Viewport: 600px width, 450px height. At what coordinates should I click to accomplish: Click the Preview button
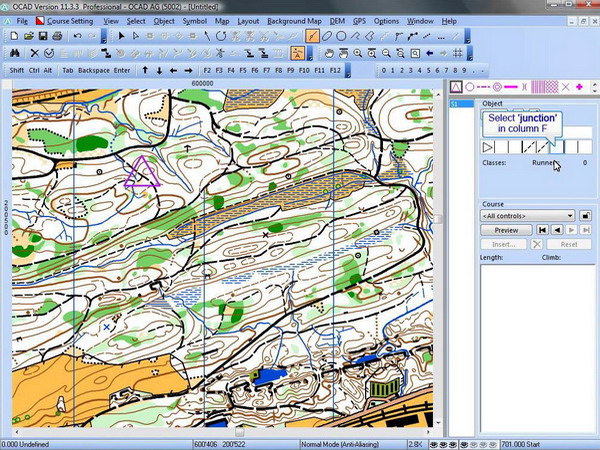[x=506, y=230]
